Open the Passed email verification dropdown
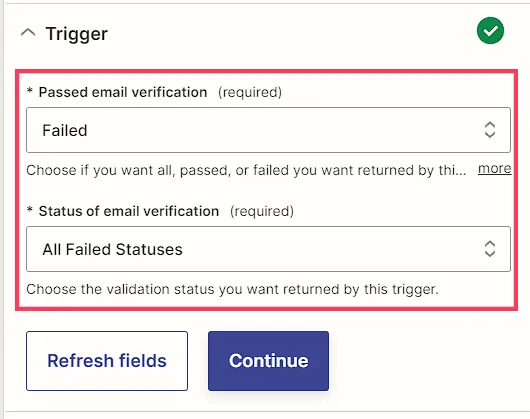Image resolution: width=530 pixels, height=419 pixels. [x=268, y=130]
